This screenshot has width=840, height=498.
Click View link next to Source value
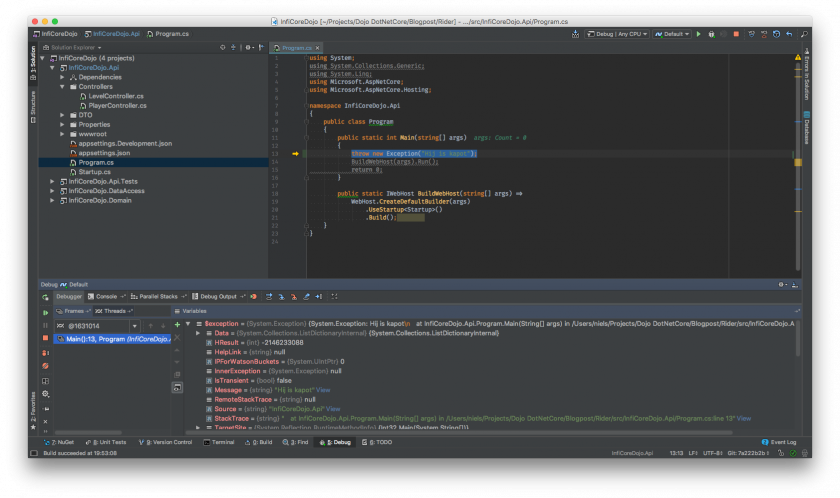[333, 409]
